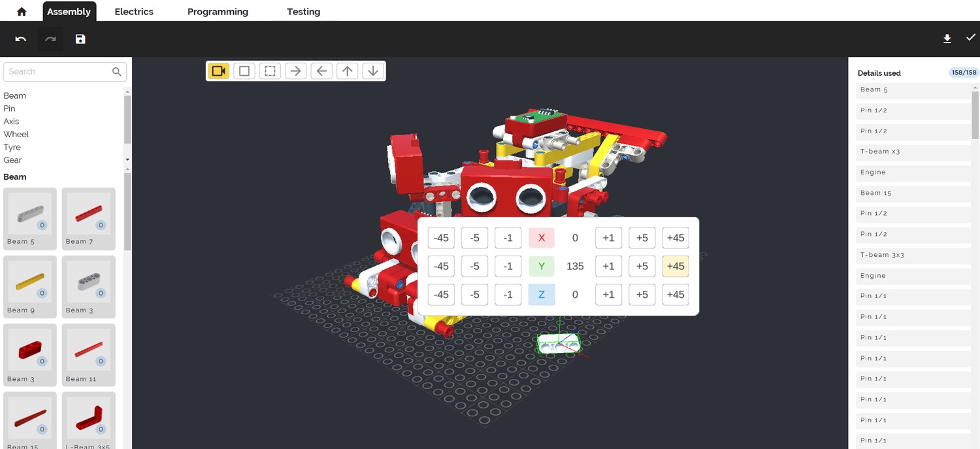The image size is (980, 449).
Task: Open the Programming tab
Action: tap(218, 12)
